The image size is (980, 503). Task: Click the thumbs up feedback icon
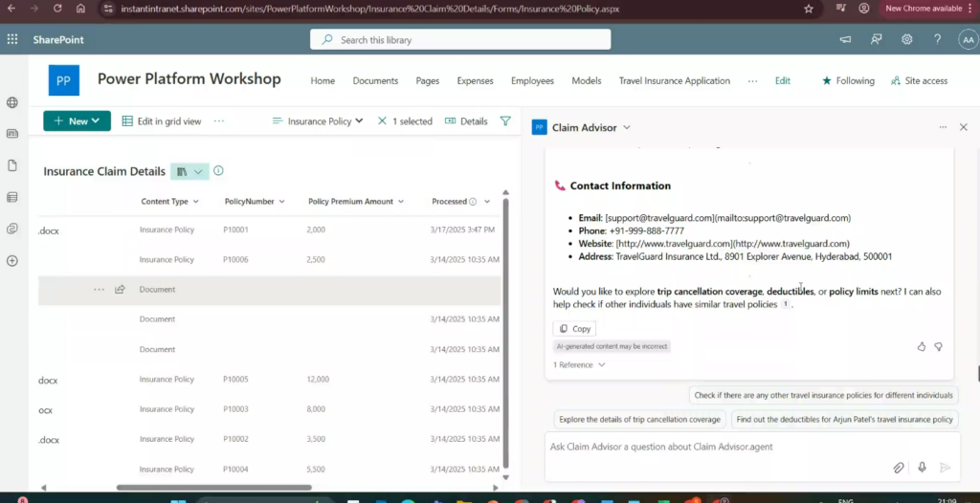tap(922, 346)
